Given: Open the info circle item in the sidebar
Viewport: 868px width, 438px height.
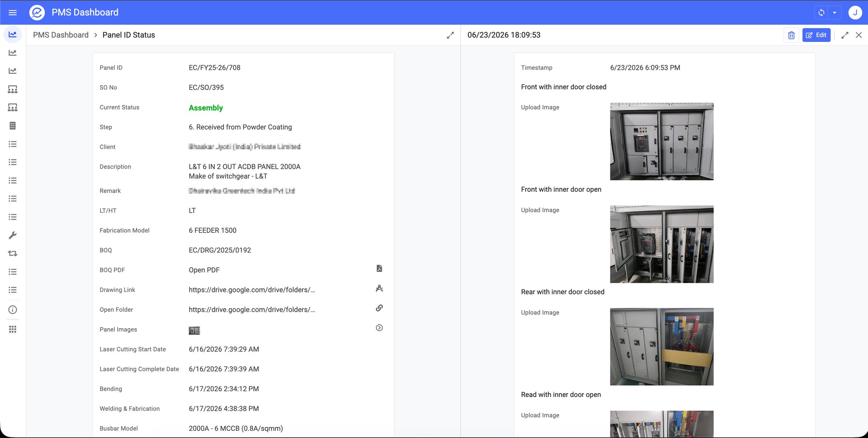Looking at the screenshot, I should coord(13,310).
